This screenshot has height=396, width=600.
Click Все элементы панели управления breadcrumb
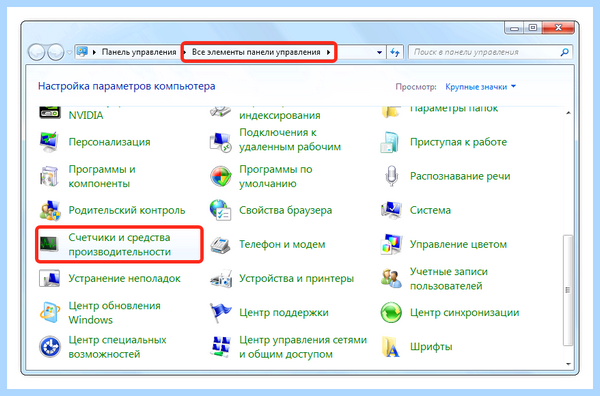pyautogui.click(x=256, y=52)
